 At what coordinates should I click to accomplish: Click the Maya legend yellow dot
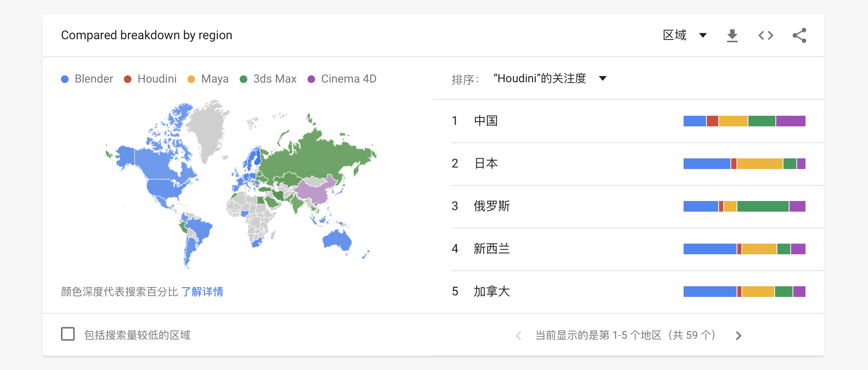pos(191,79)
